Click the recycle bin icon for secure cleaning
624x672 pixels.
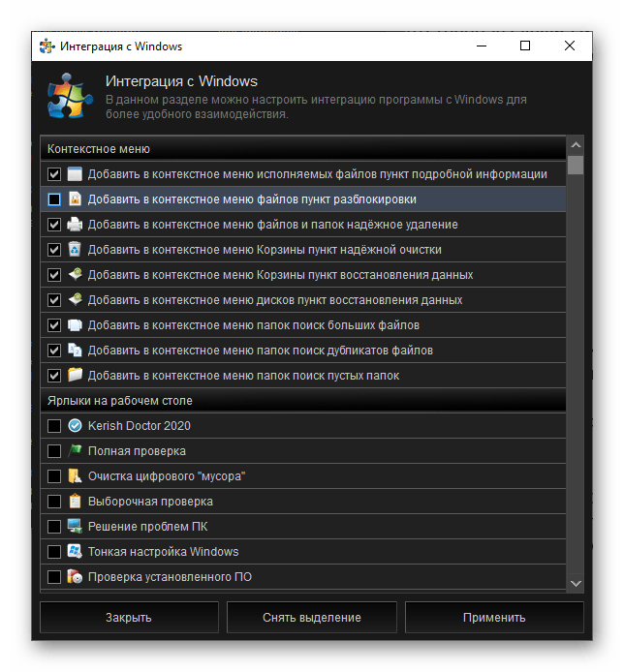75,250
